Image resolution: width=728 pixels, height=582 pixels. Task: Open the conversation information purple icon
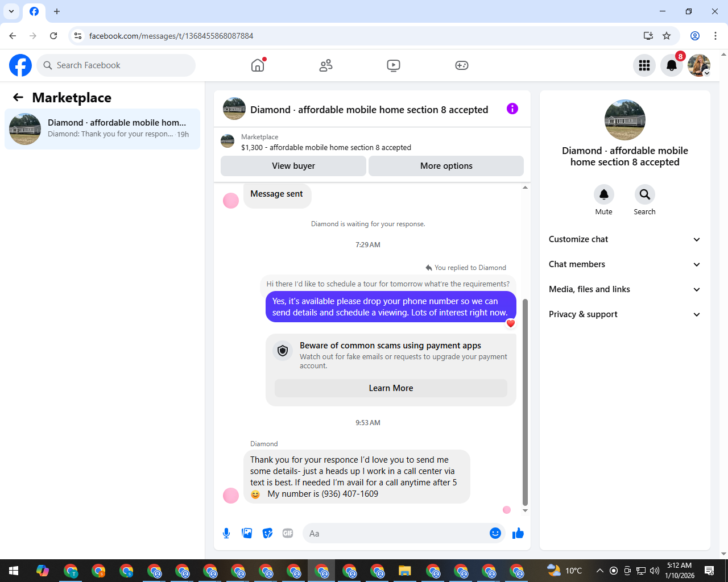512,109
